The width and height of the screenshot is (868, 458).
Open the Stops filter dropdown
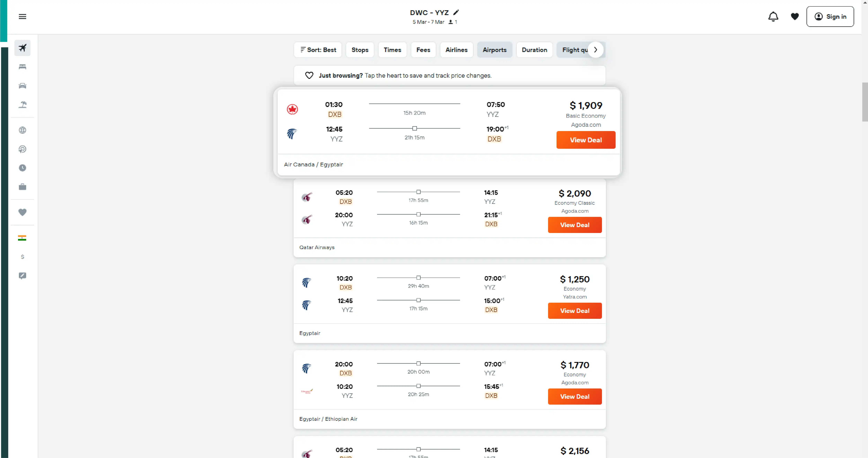pyautogui.click(x=360, y=50)
